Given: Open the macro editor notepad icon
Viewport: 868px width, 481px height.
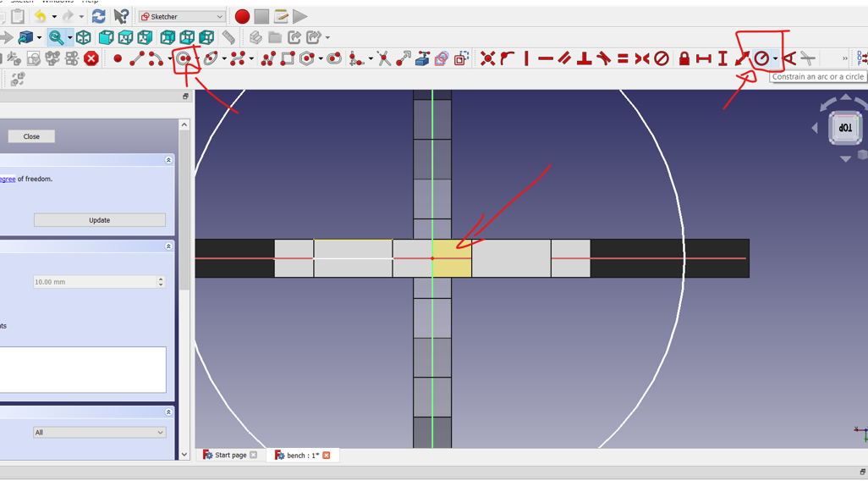Looking at the screenshot, I should point(281,17).
